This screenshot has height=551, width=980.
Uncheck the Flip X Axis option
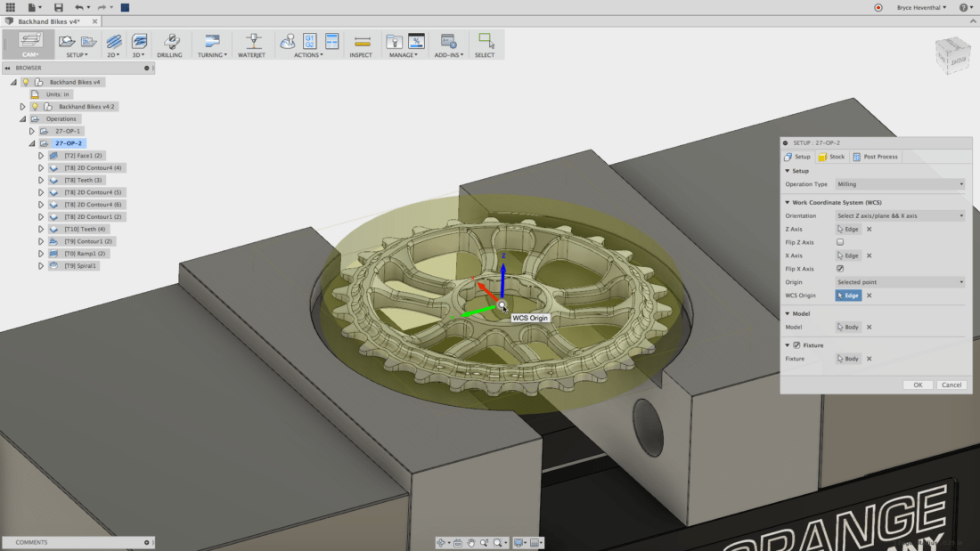839,269
